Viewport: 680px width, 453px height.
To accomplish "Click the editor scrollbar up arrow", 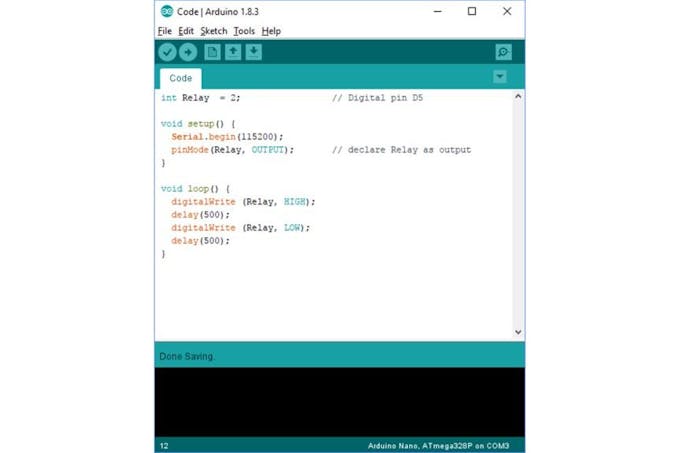I will [x=518, y=97].
